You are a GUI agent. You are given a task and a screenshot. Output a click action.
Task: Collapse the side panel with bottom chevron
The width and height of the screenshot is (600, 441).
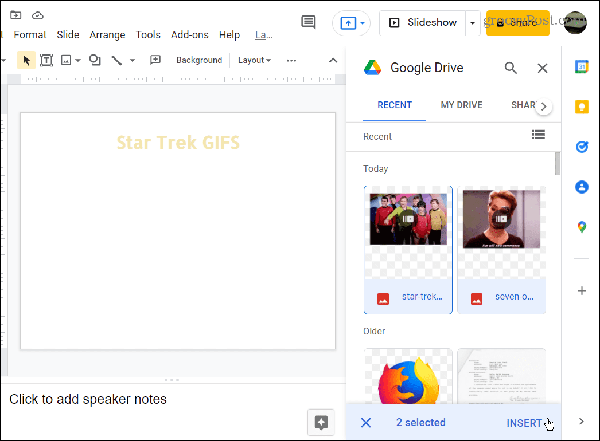(x=581, y=421)
